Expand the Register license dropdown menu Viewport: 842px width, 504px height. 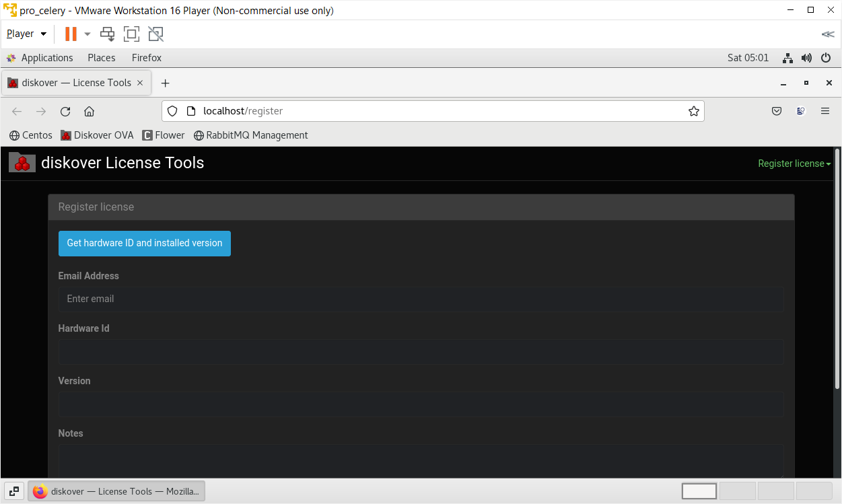coord(794,164)
